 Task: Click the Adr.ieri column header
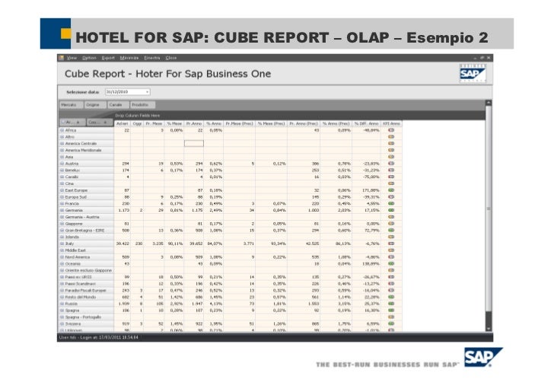123,124
